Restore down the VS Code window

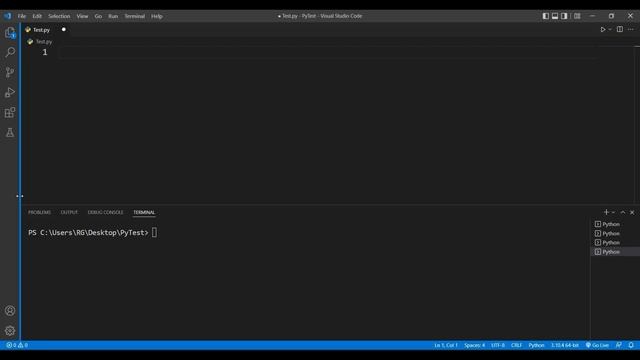pyautogui.click(x=611, y=16)
